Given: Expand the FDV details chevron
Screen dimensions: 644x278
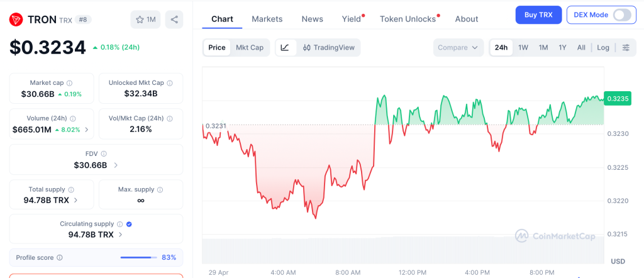Looking at the screenshot, I should tap(116, 165).
